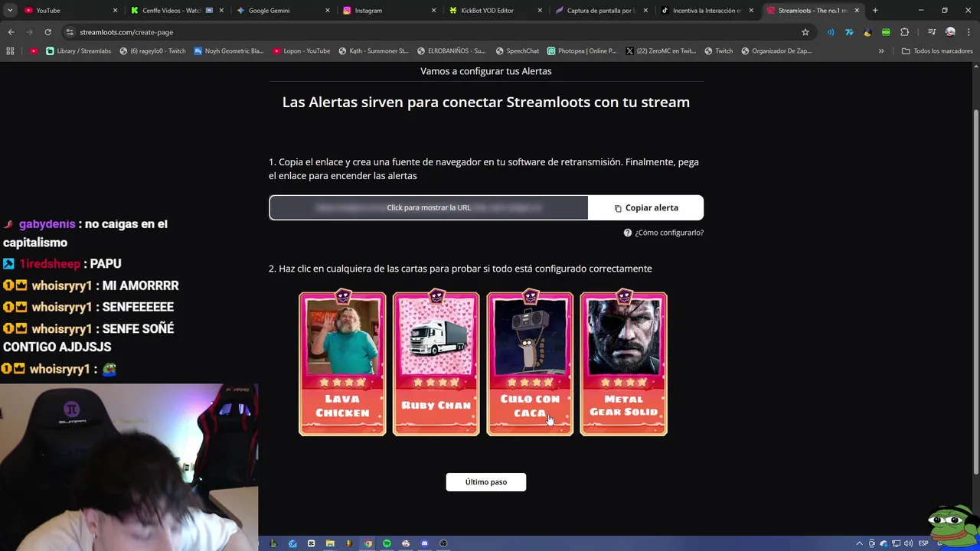Open the green MOX extension icon
980x551 pixels.
point(886,32)
